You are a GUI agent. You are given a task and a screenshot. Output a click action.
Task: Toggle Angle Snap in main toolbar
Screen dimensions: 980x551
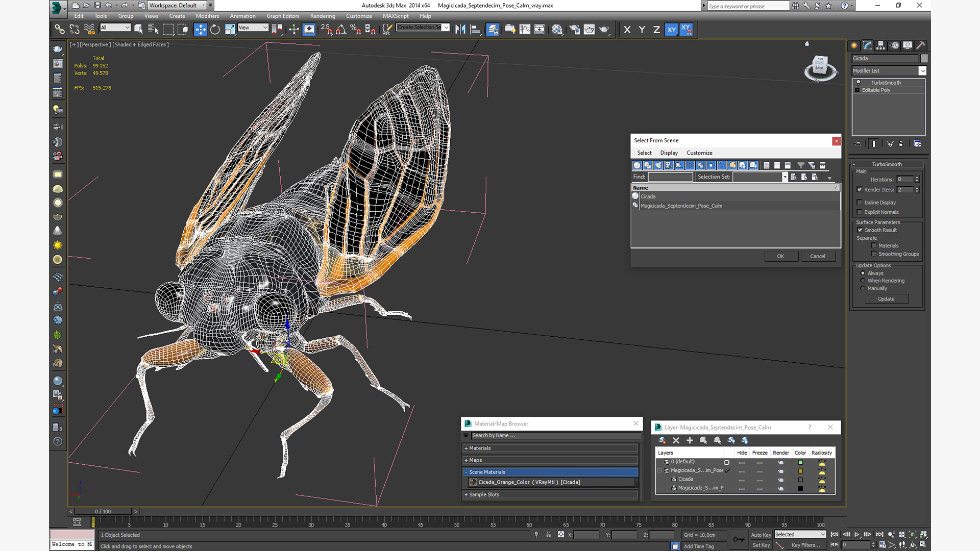coord(341,30)
